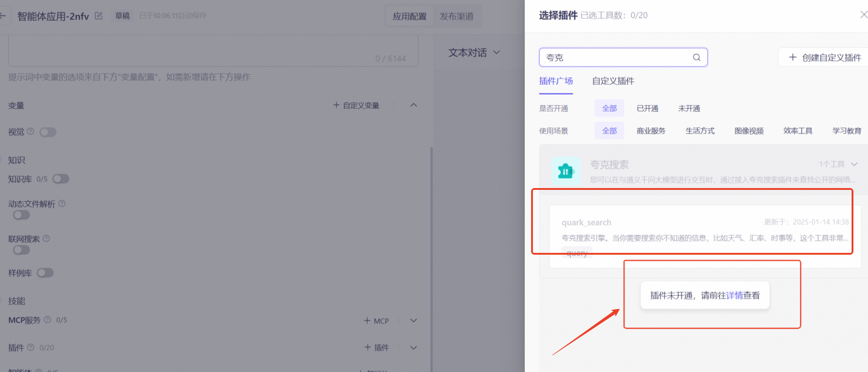
Task: Collapse the 变量 section chevron
Action: (x=413, y=105)
